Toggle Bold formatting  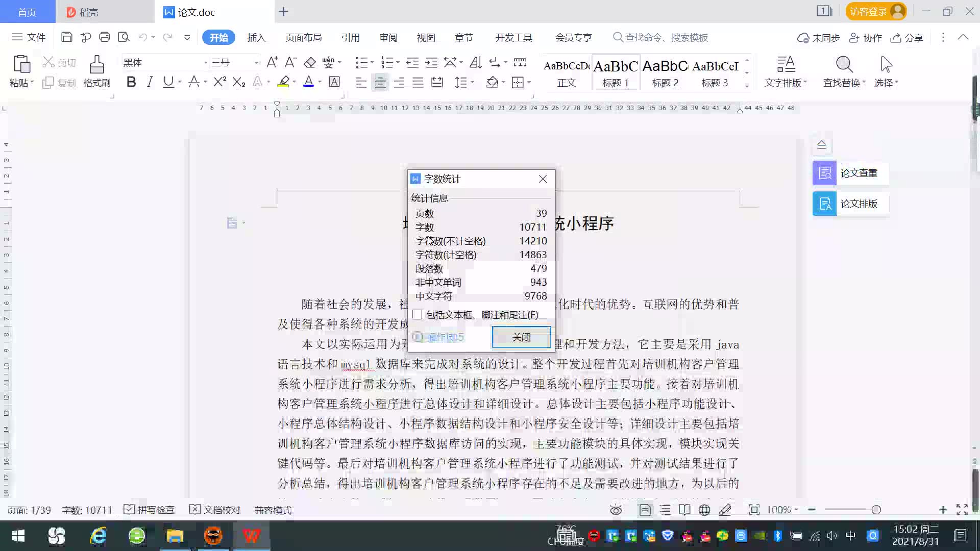tap(131, 82)
